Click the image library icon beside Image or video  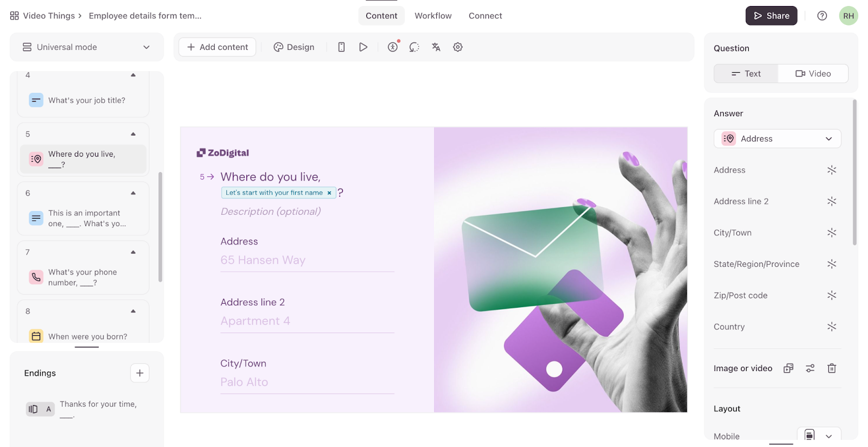(x=789, y=368)
